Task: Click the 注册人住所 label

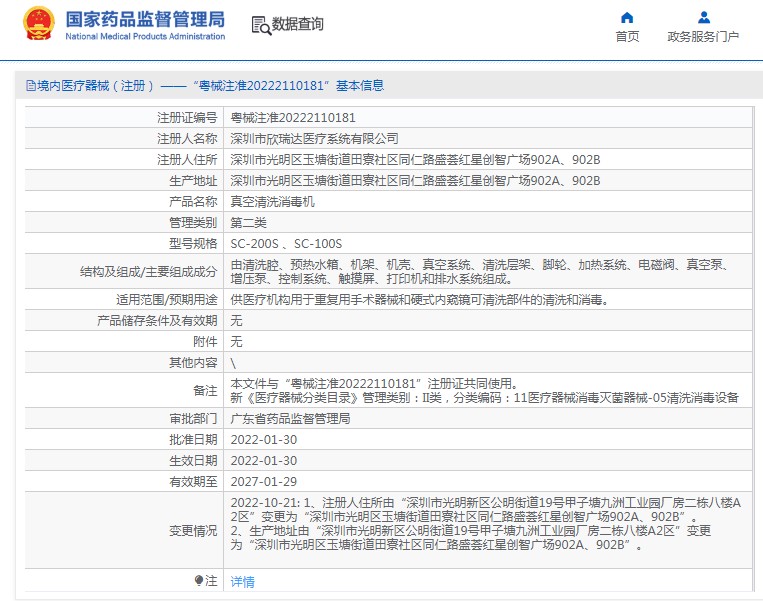Action: (187, 160)
